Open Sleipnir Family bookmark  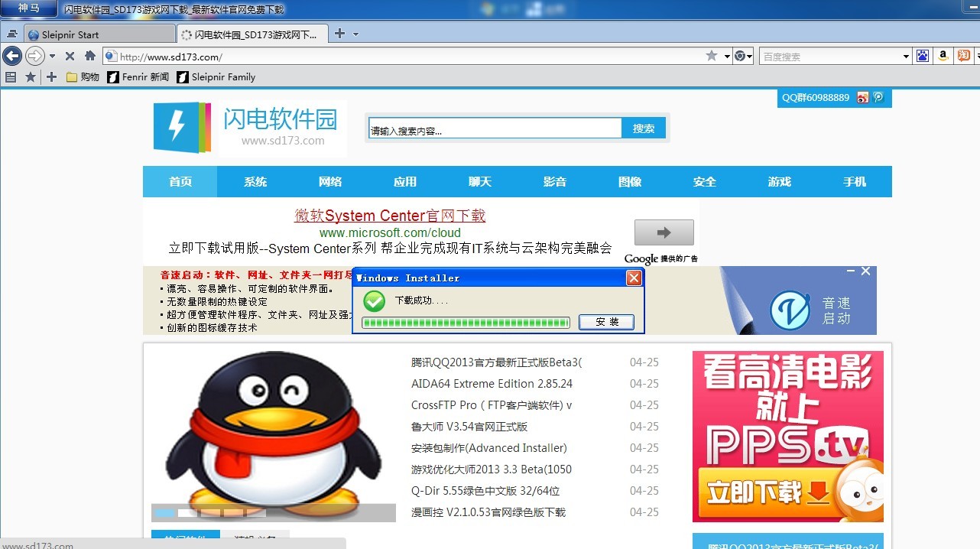(x=216, y=77)
